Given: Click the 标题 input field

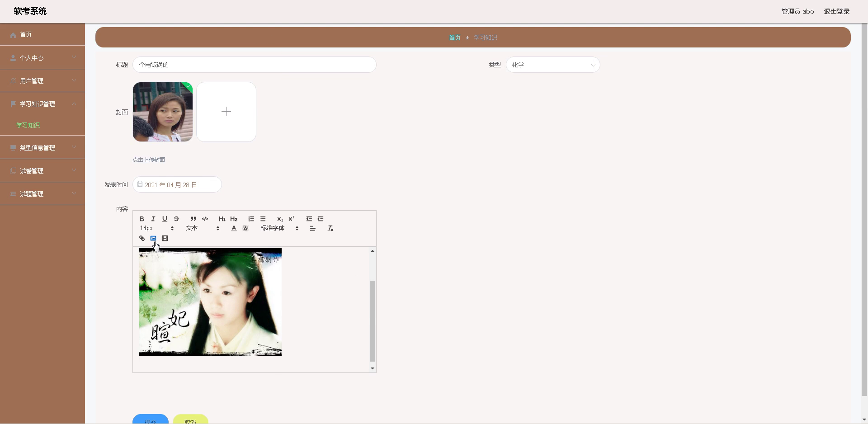Looking at the screenshot, I should point(255,65).
